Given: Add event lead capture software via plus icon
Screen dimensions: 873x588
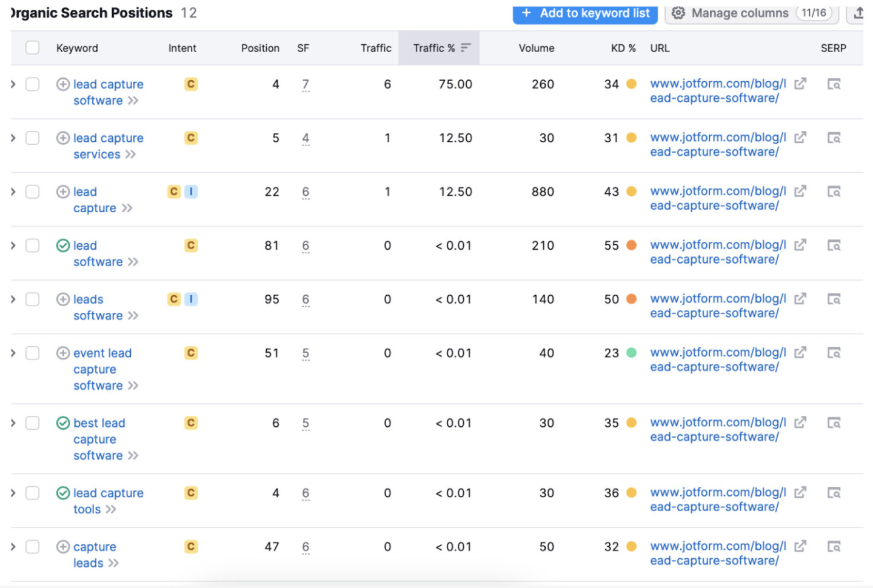Looking at the screenshot, I should [63, 353].
